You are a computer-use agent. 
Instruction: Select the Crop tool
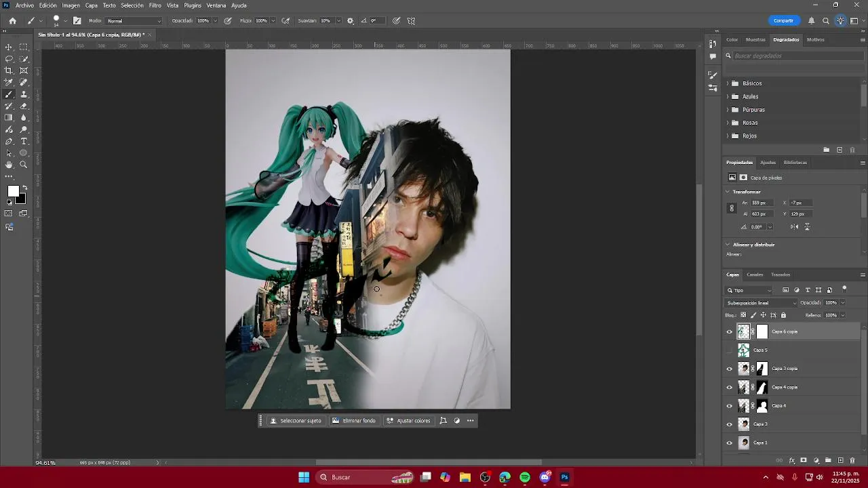9,70
